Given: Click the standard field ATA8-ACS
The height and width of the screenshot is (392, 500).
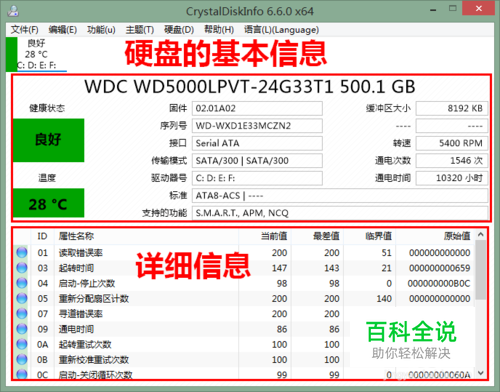Looking at the screenshot, I should (340, 195).
